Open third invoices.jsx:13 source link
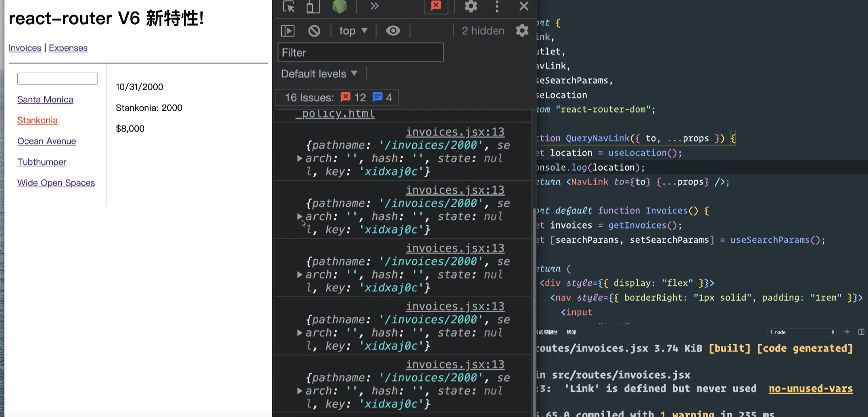 [455, 249]
